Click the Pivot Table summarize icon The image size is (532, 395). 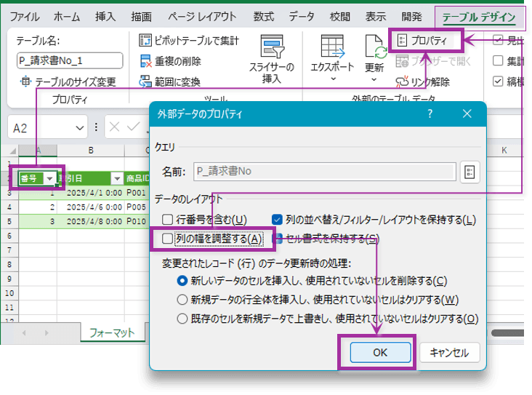tap(145, 41)
